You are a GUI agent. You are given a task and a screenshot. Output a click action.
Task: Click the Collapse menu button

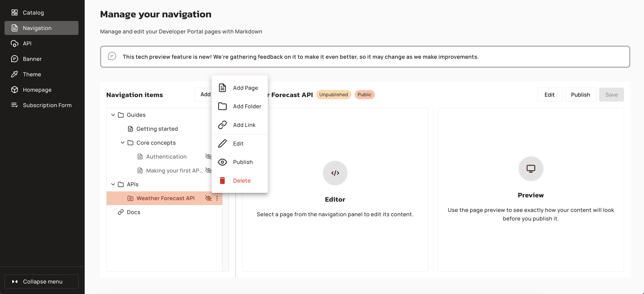42,282
